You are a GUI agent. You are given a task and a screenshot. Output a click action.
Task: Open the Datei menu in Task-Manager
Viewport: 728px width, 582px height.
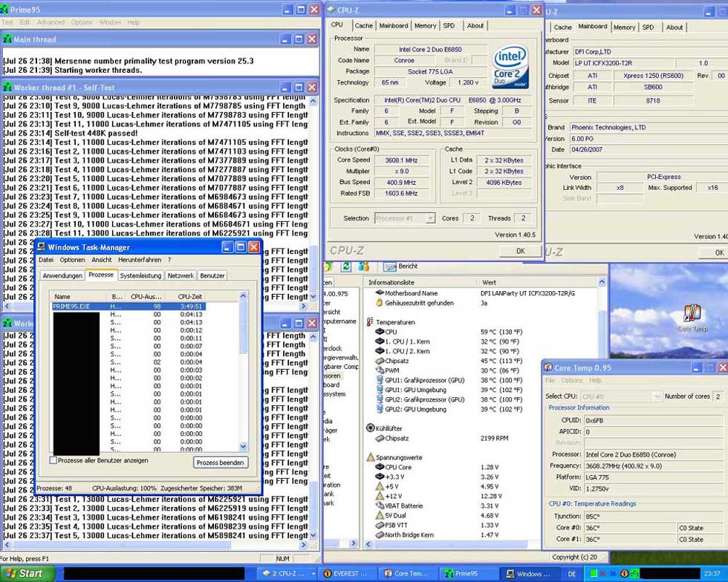click(x=46, y=260)
